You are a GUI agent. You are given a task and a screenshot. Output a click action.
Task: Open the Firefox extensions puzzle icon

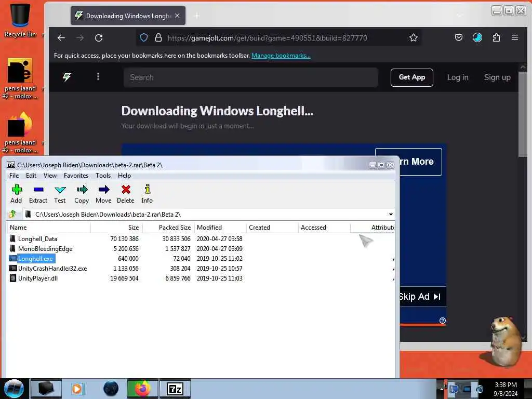(x=496, y=37)
